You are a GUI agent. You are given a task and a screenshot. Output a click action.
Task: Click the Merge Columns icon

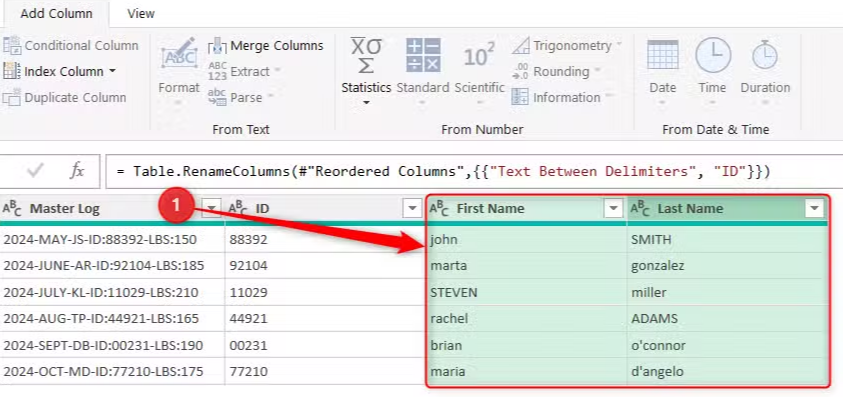pos(217,46)
